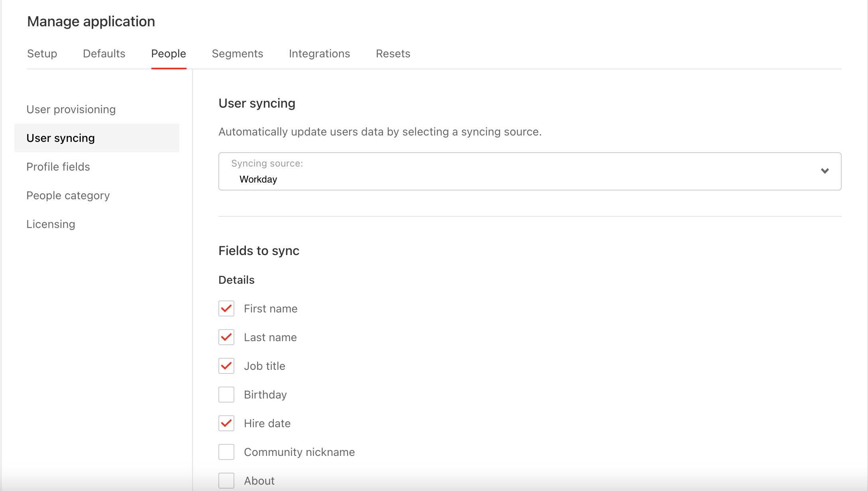This screenshot has height=491, width=868.
Task: Open User provisioning in sidebar
Action: [71, 109]
